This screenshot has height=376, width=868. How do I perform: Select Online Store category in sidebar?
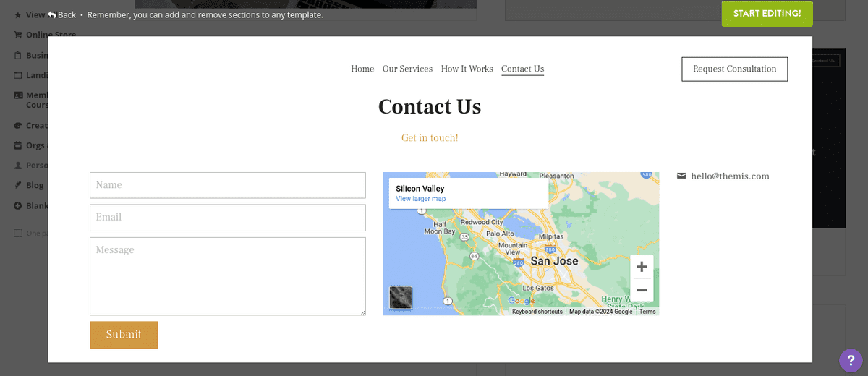51,35
